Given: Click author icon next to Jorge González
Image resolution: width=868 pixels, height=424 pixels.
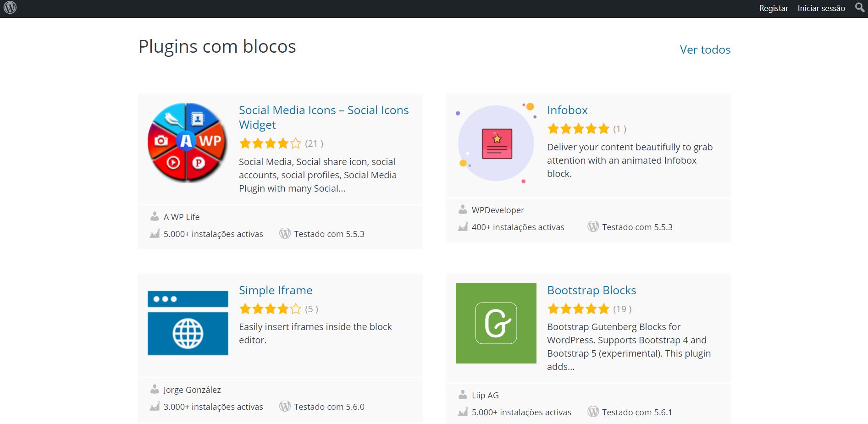Looking at the screenshot, I should pos(155,389).
